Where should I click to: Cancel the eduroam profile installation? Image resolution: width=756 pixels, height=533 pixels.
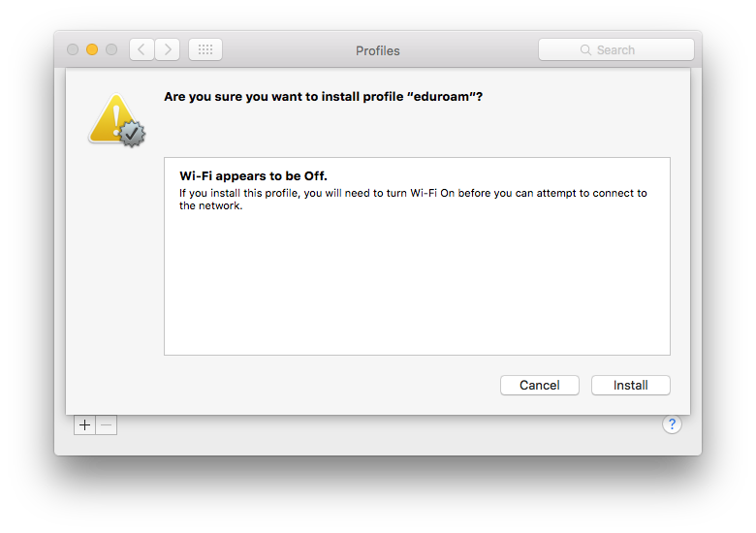tap(540, 385)
